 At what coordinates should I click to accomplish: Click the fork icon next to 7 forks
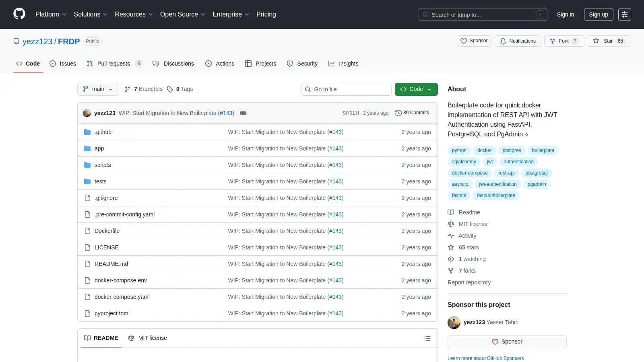click(451, 271)
